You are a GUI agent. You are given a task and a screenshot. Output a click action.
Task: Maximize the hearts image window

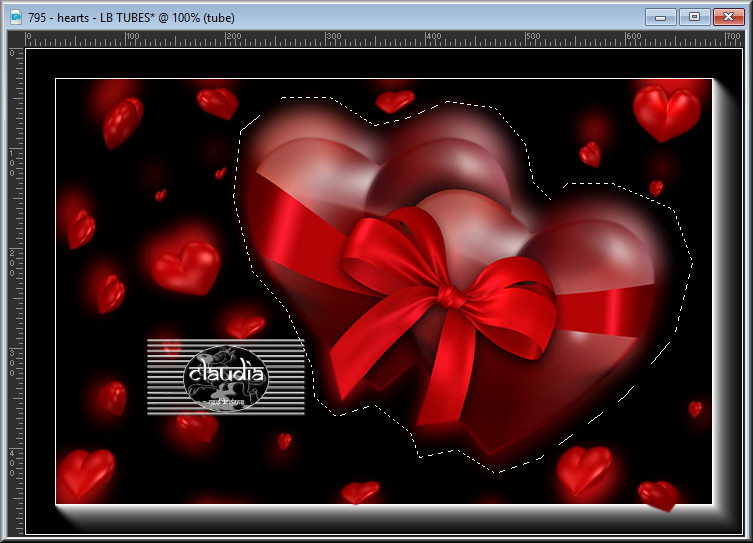pos(694,17)
